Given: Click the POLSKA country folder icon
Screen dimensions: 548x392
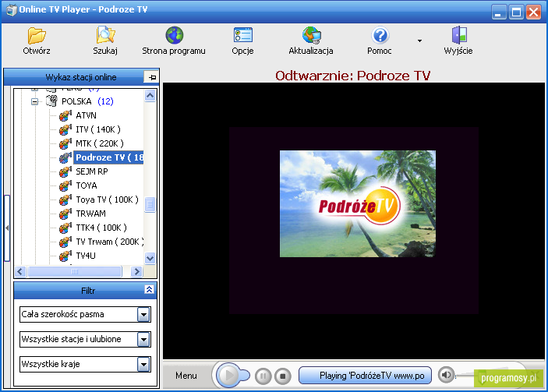Looking at the screenshot, I should click(x=51, y=101).
